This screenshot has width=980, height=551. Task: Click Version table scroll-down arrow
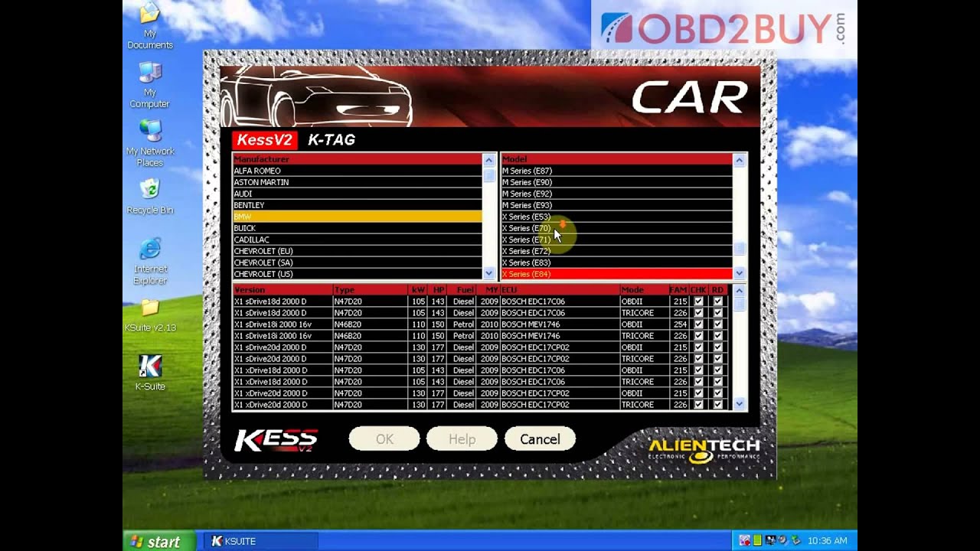(739, 403)
